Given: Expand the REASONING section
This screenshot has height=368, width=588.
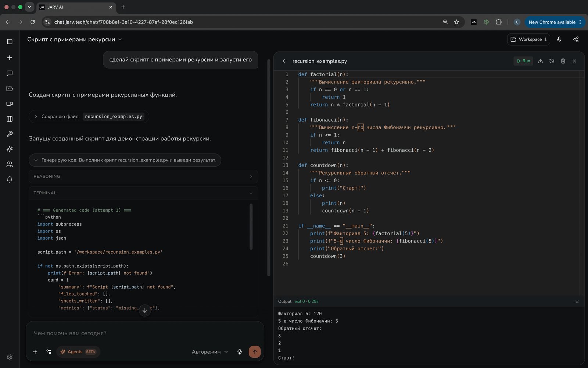Looking at the screenshot, I should pos(143,177).
